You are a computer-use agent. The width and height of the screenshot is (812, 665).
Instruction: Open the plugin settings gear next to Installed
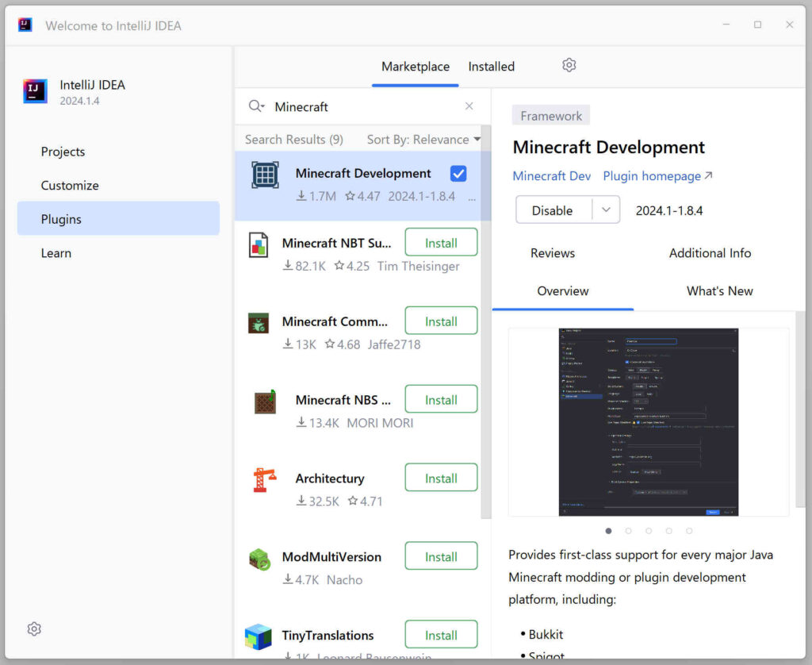click(569, 65)
